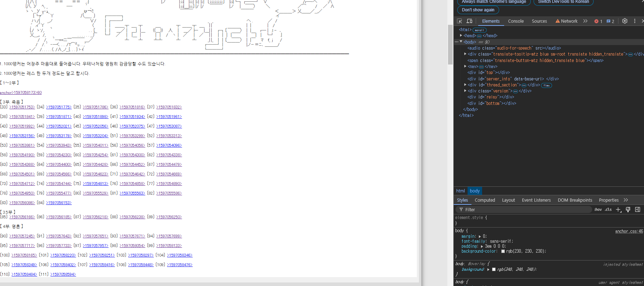
Task: Click the Don't show again button
Action: [478, 10]
